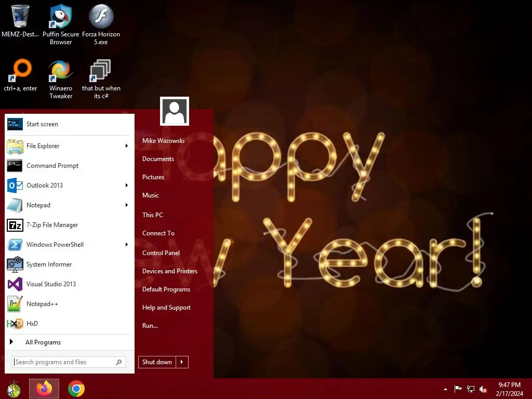Open Music from start menu
This screenshot has height=399, width=532.
point(151,195)
